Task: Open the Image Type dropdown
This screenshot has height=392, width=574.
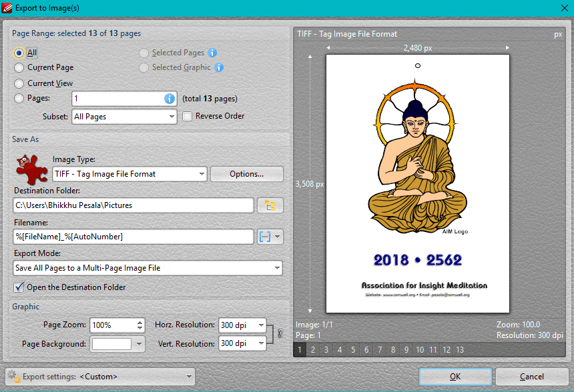Action: click(129, 174)
